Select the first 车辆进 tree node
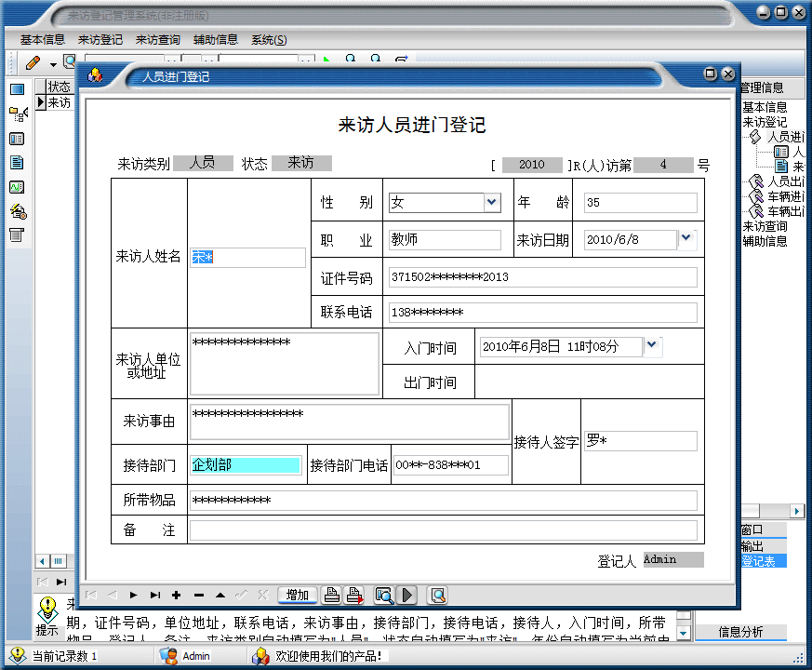 [x=786, y=196]
